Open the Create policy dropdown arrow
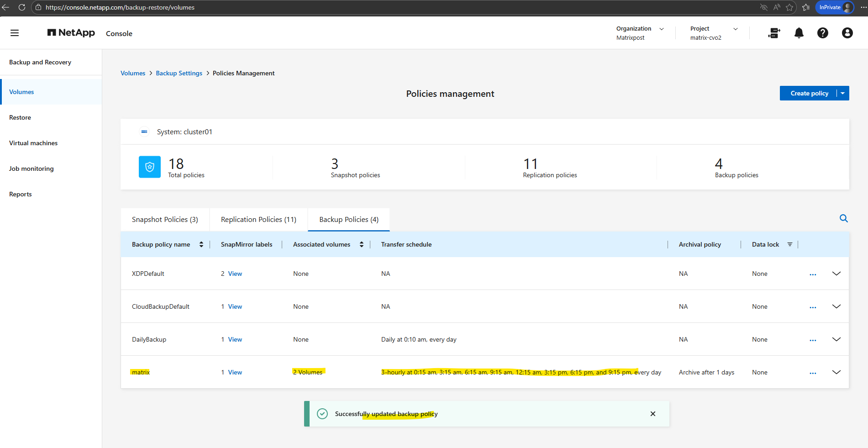Screen dimensions: 868x448 click(x=842, y=93)
